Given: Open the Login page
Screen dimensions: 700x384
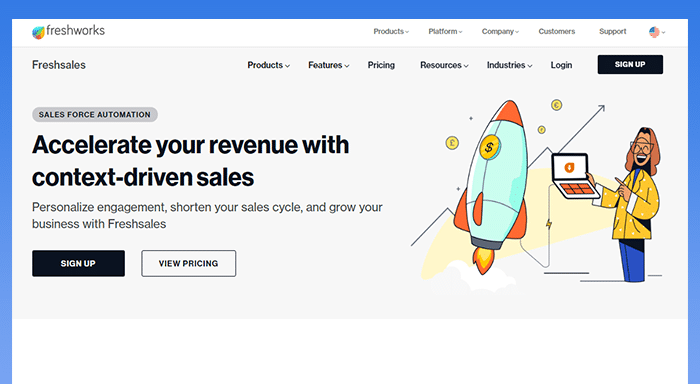Looking at the screenshot, I should 561,65.
